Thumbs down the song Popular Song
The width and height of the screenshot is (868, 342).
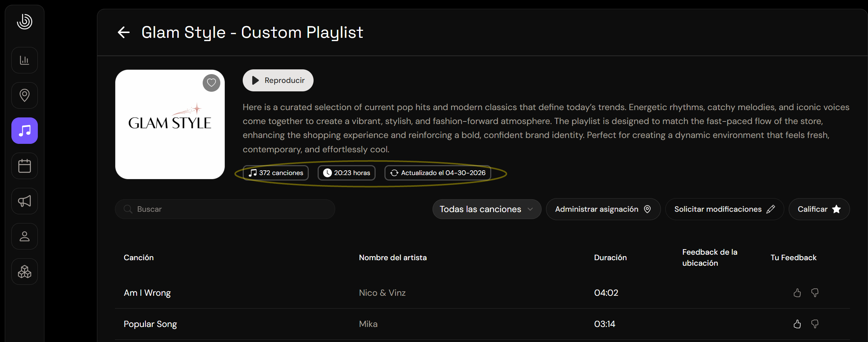tap(815, 324)
